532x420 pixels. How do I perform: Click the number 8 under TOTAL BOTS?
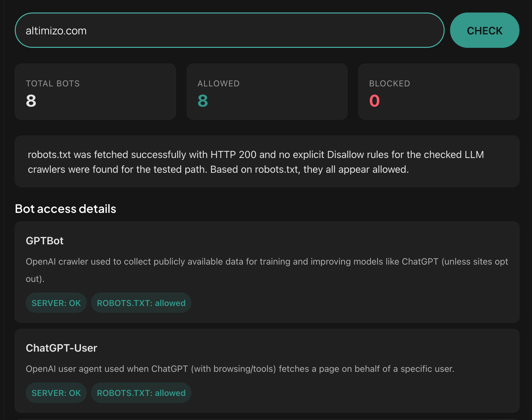(31, 101)
